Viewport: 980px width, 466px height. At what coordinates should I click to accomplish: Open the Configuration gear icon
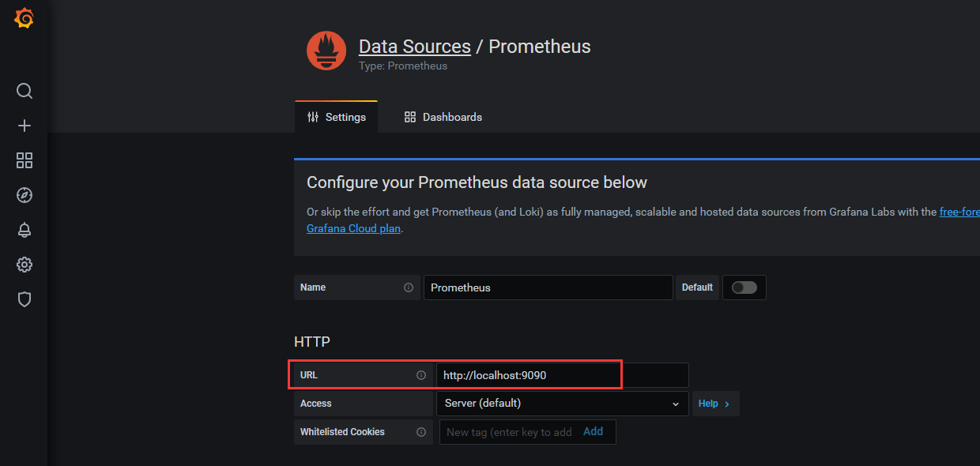pyautogui.click(x=24, y=265)
